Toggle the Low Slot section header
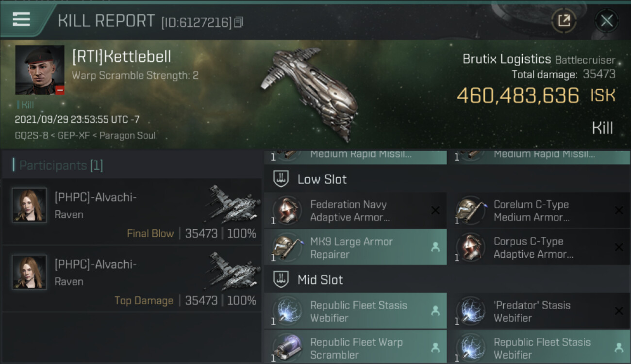631x364 pixels. [x=447, y=179]
